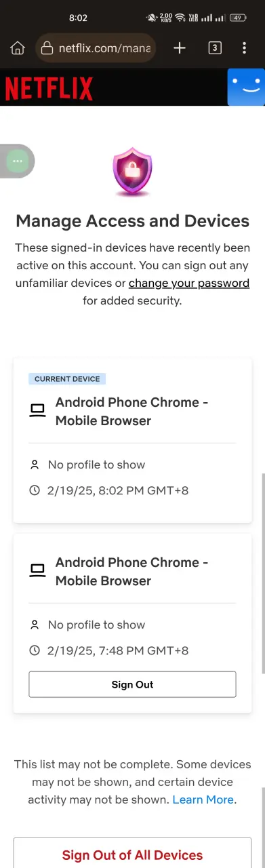This screenshot has width=265, height=868.
Task: Click Sign Out of All Devices
Action: 132,854
